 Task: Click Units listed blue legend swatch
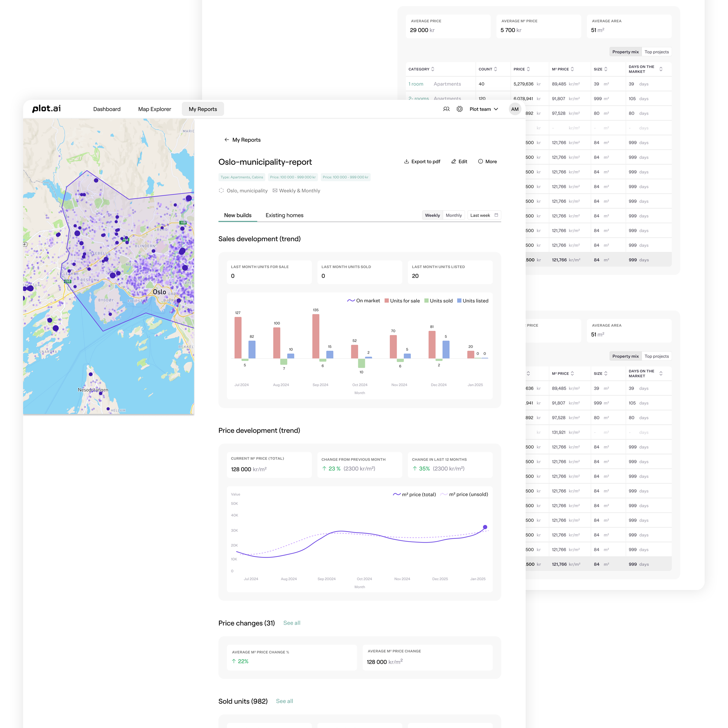click(x=459, y=301)
